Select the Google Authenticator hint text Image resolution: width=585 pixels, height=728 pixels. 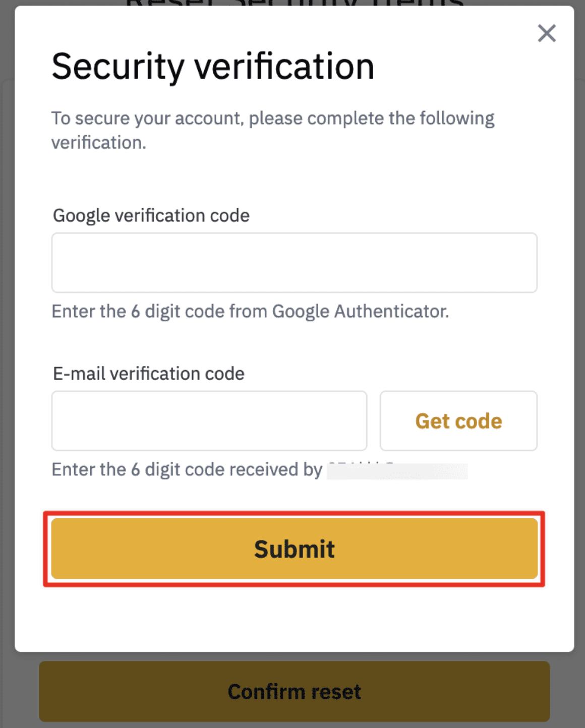point(250,312)
